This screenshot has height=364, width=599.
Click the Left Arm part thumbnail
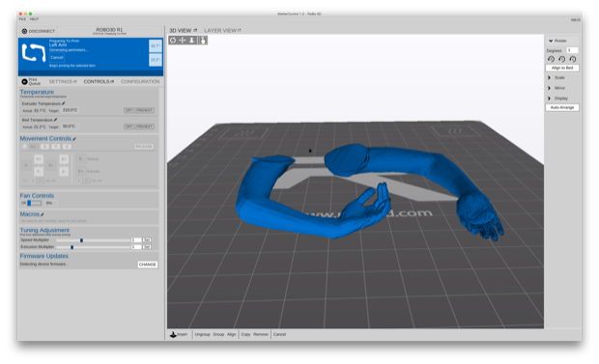tap(34, 53)
